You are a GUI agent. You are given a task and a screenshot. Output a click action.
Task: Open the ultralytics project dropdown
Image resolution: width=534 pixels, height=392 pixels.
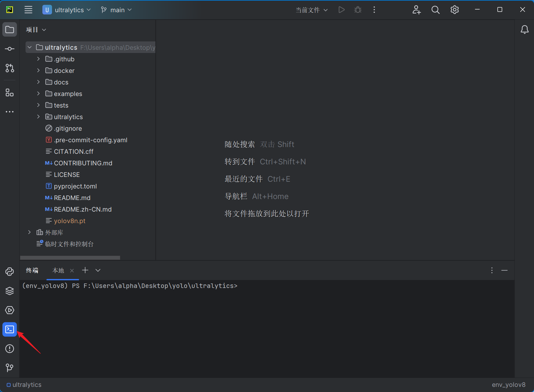pyautogui.click(x=67, y=10)
